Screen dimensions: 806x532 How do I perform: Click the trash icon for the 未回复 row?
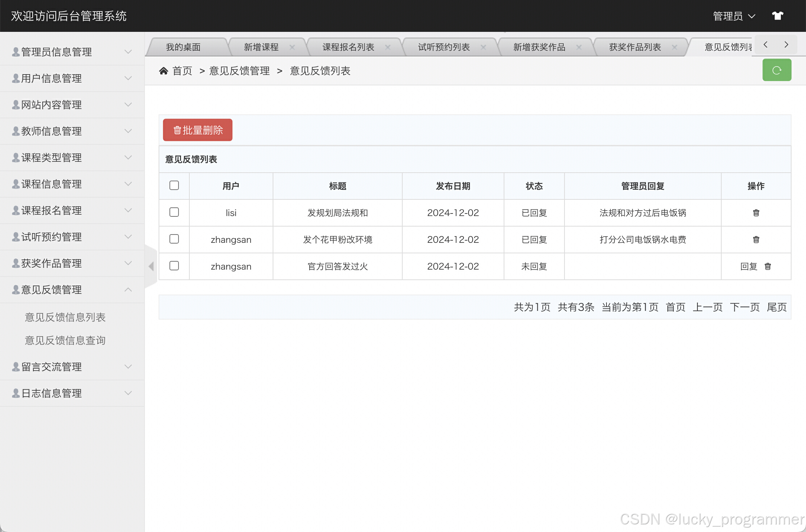(x=768, y=266)
